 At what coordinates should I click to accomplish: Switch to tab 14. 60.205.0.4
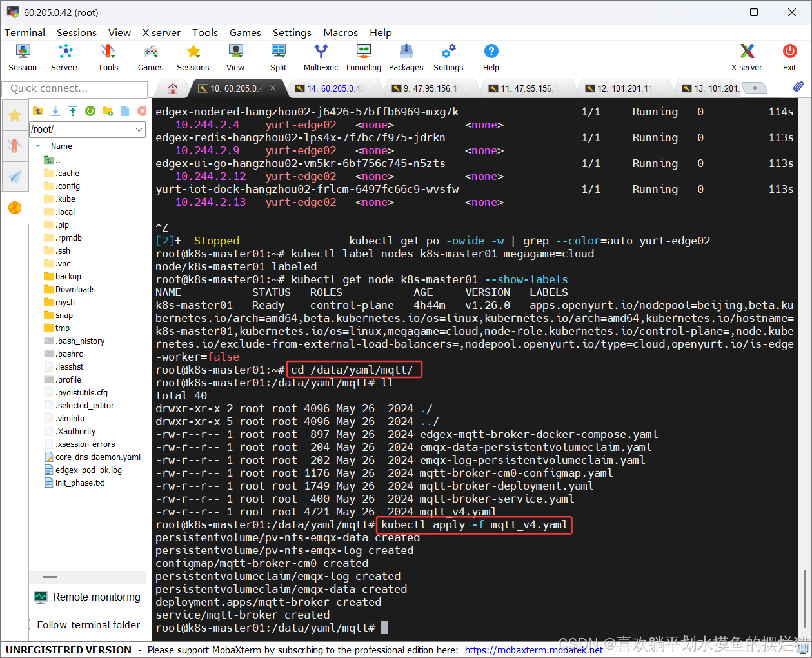pyautogui.click(x=334, y=88)
